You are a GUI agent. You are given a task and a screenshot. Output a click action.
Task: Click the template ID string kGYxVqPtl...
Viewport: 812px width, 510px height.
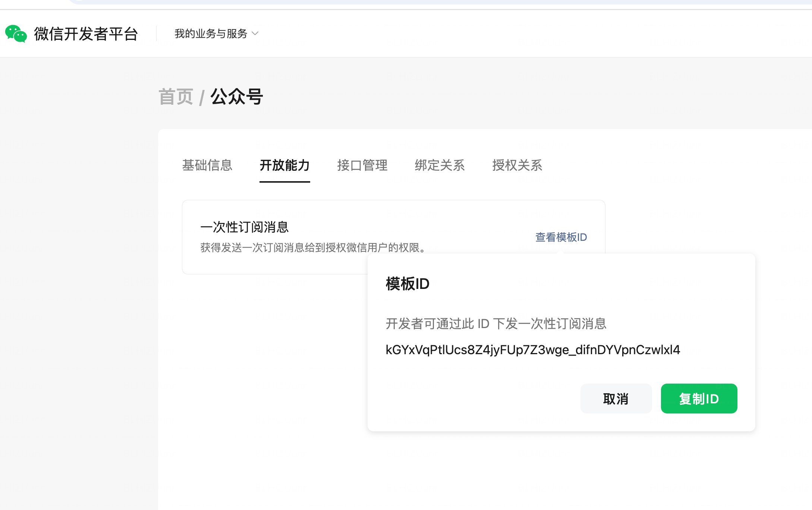point(533,350)
